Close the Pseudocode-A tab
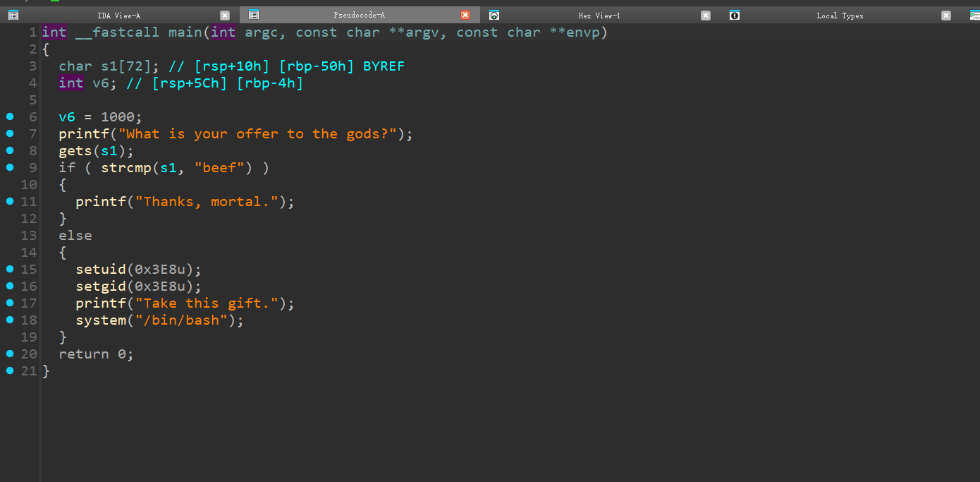The width and height of the screenshot is (980, 482). pos(465,15)
